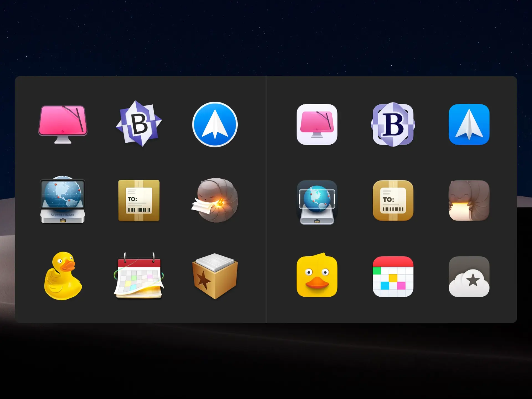Click the old Pastebot bug holding papers
This screenshot has height=399, width=532.
[x=215, y=200]
